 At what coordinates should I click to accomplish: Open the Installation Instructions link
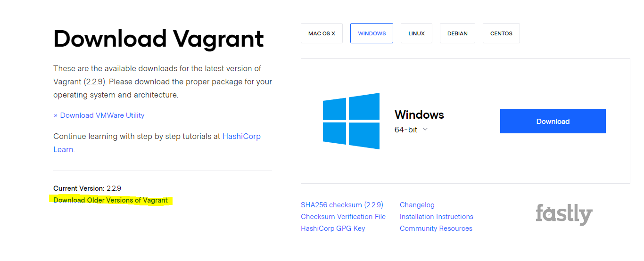click(437, 217)
